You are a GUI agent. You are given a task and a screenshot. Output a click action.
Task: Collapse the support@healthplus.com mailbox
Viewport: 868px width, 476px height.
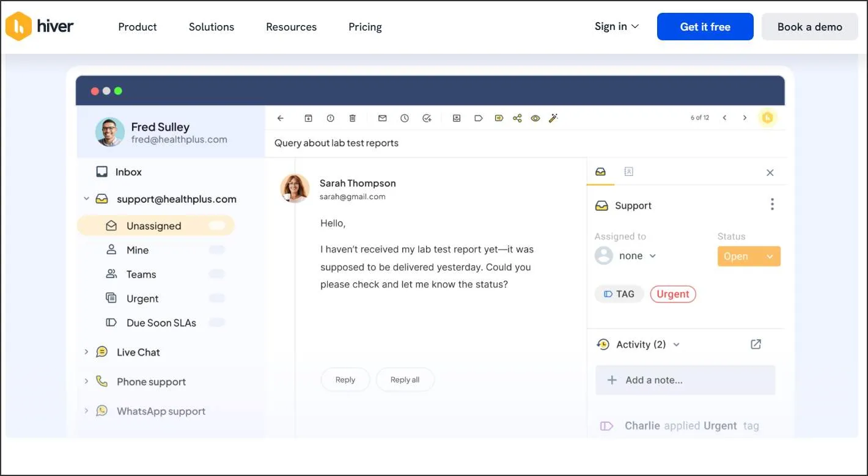click(x=86, y=199)
